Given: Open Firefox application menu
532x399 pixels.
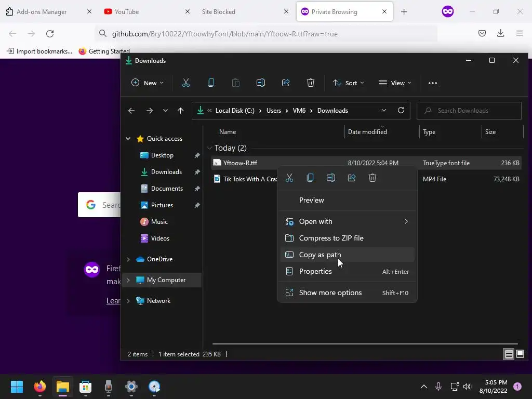Looking at the screenshot, I should point(520,33).
